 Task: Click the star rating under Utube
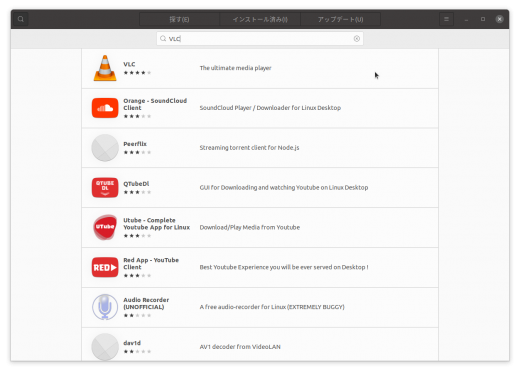pyautogui.click(x=137, y=236)
